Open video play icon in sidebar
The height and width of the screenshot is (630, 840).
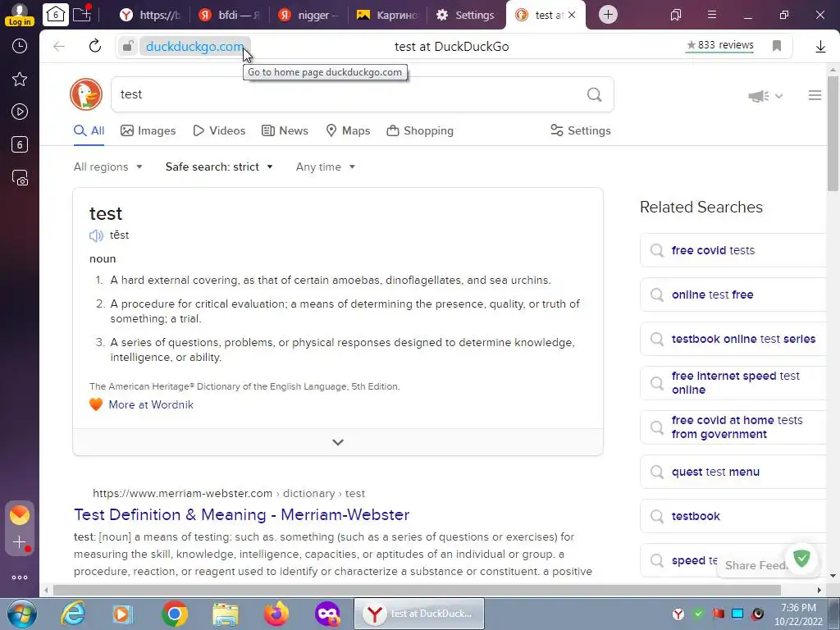click(20, 112)
